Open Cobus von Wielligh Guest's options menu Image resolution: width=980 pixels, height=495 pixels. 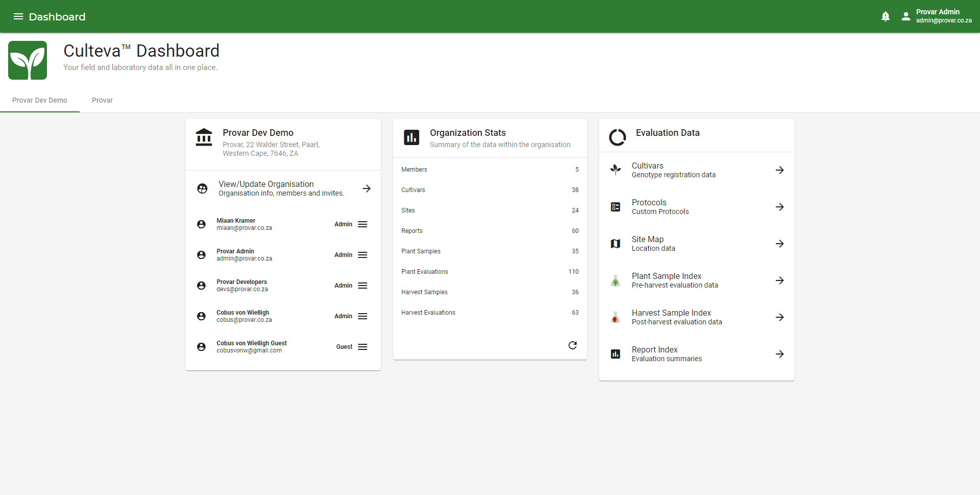[362, 347]
